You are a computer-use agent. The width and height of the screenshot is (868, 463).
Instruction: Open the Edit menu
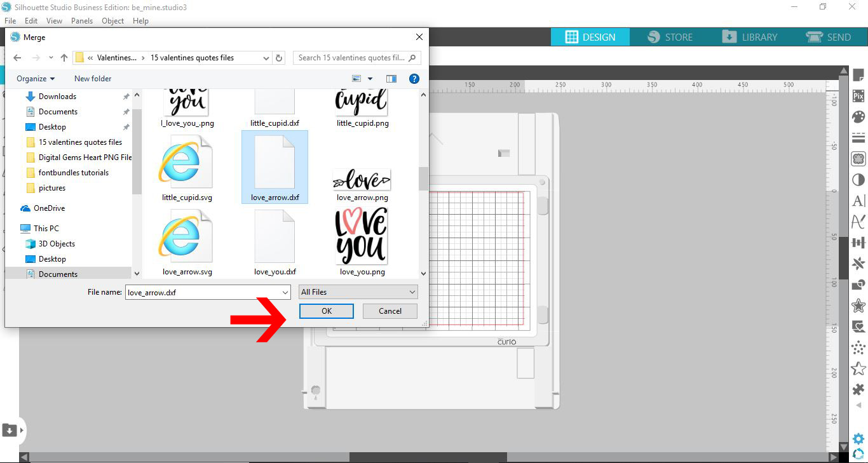[31, 21]
